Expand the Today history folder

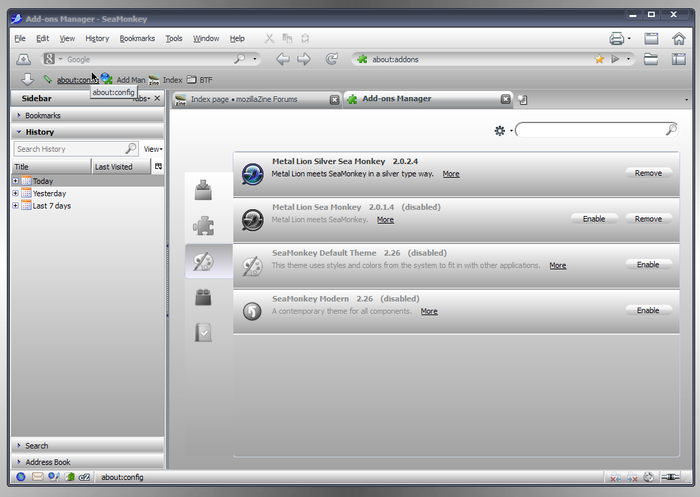pyautogui.click(x=16, y=181)
